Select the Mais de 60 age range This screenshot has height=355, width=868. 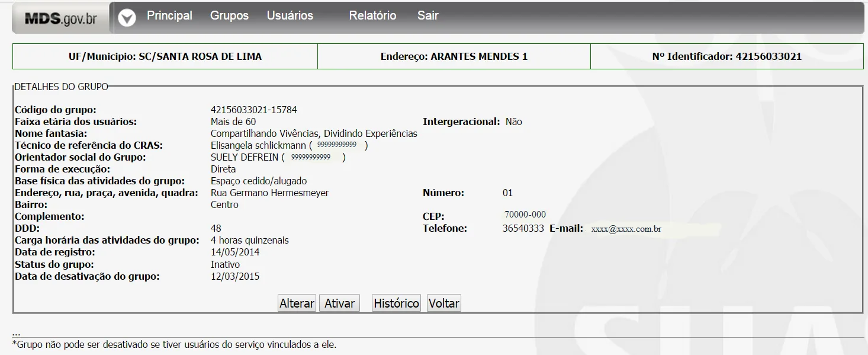233,121
